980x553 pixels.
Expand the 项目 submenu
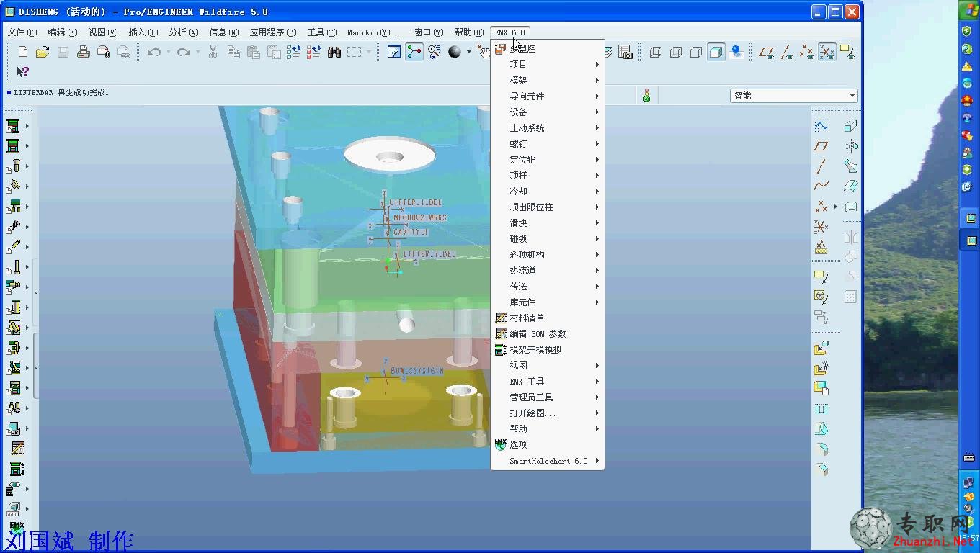pos(548,64)
